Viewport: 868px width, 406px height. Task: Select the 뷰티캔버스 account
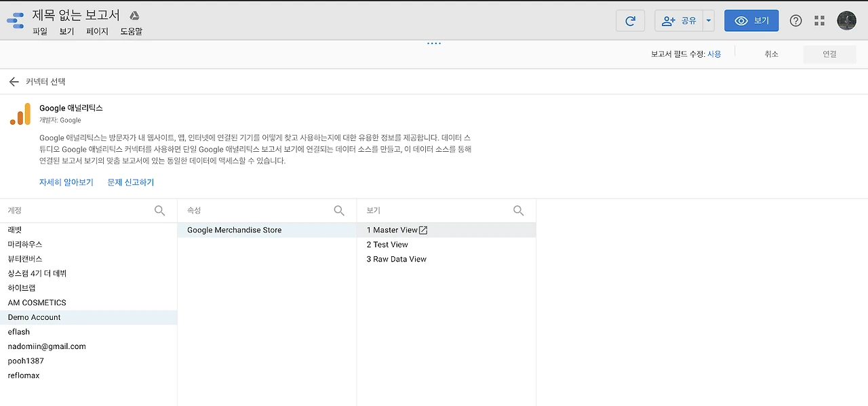click(88, 259)
